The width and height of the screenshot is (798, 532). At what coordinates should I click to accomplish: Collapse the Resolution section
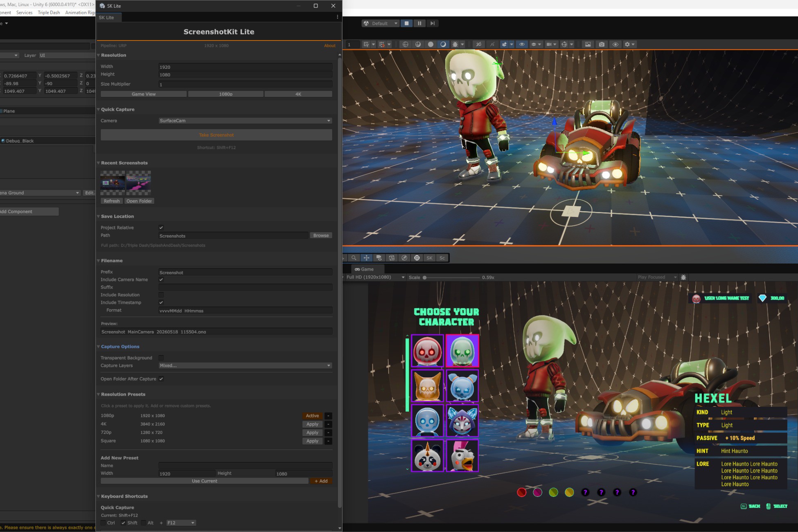[x=99, y=55]
